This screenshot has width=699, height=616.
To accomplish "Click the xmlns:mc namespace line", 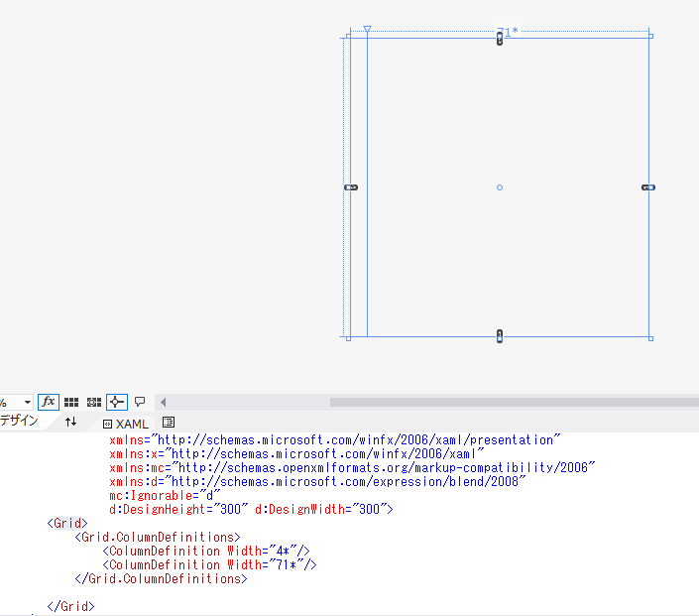I will coord(352,467).
